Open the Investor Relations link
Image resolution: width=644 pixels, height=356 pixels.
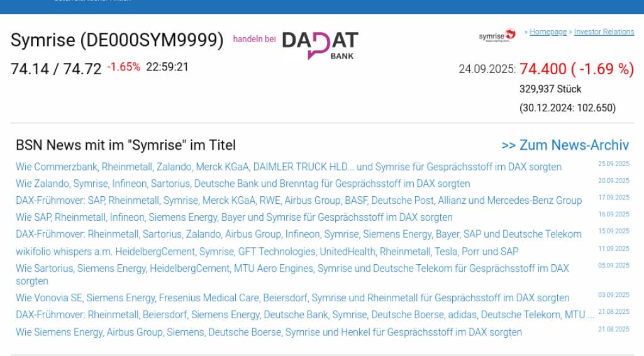point(604,32)
